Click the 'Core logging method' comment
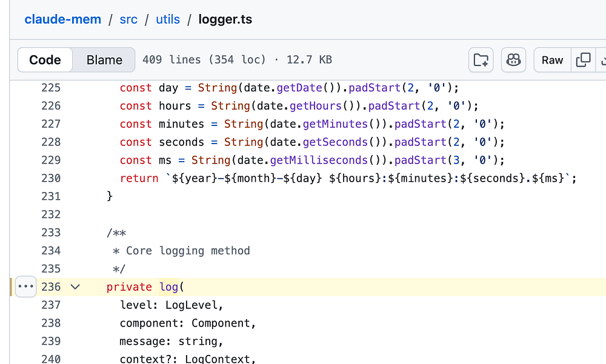This screenshot has height=364, width=606. pos(188,251)
